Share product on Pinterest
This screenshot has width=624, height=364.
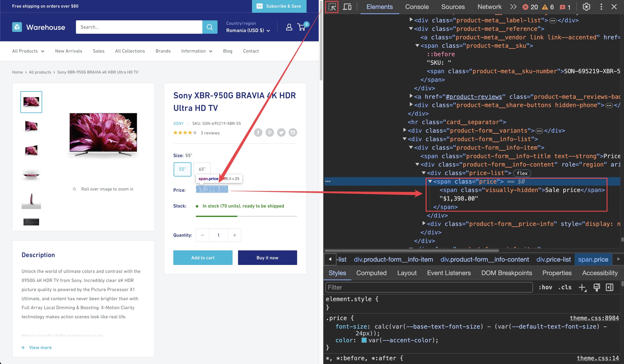pyautogui.click(x=270, y=132)
